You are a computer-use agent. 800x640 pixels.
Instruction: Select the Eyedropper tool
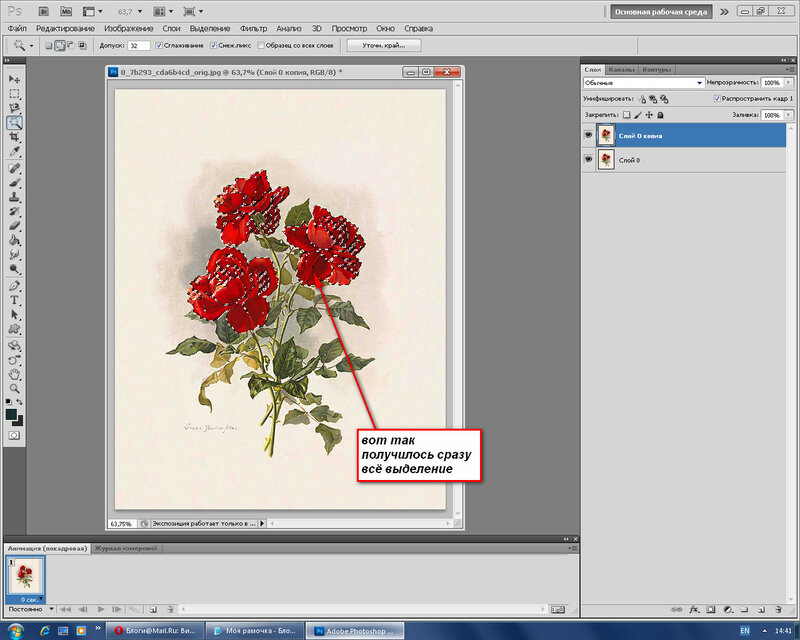(x=15, y=152)
